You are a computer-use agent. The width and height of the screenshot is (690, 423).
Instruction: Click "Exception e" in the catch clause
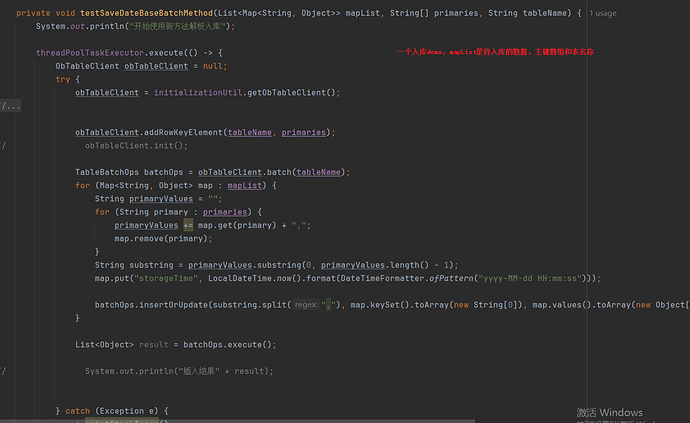click(127, 411)
